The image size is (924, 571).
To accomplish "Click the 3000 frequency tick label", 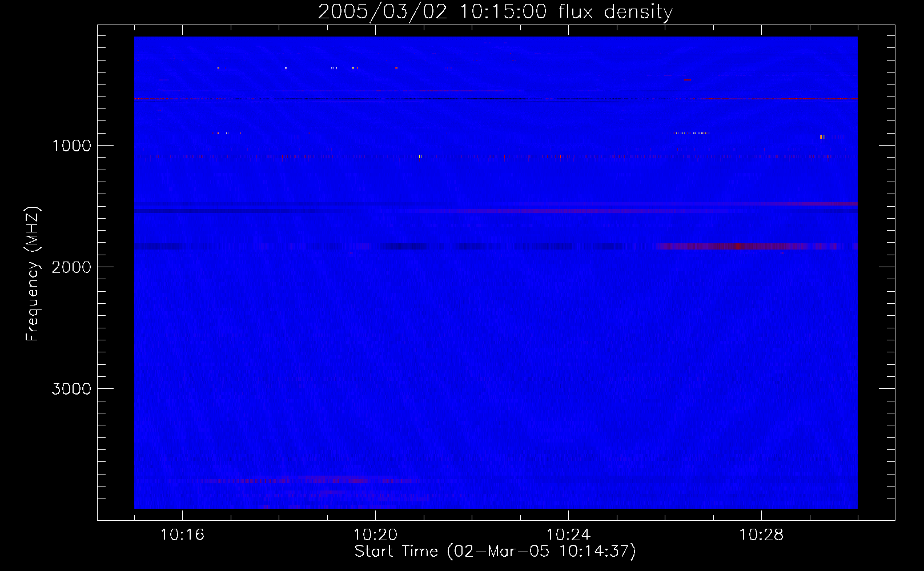I will [71, 389].
